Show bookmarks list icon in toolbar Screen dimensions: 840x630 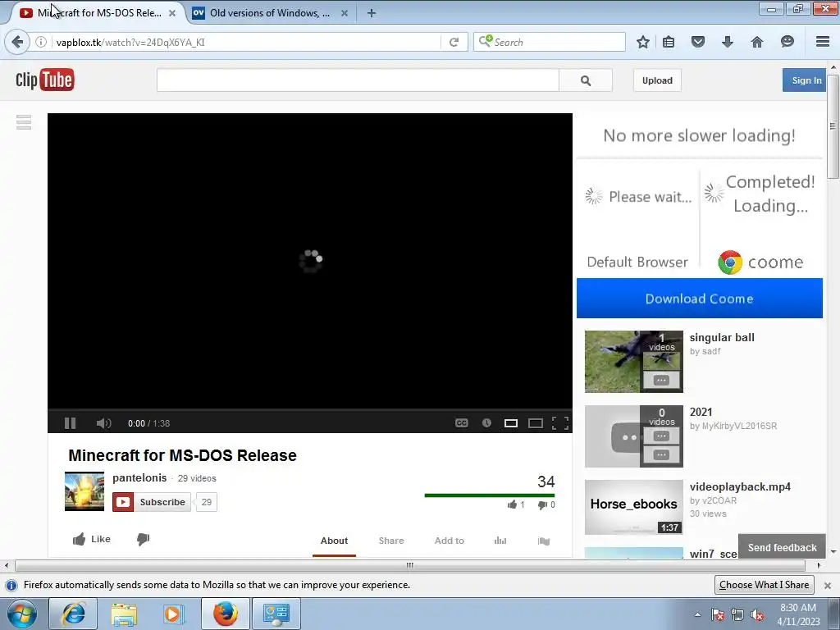pyautogui.click(x=669, y=42)
